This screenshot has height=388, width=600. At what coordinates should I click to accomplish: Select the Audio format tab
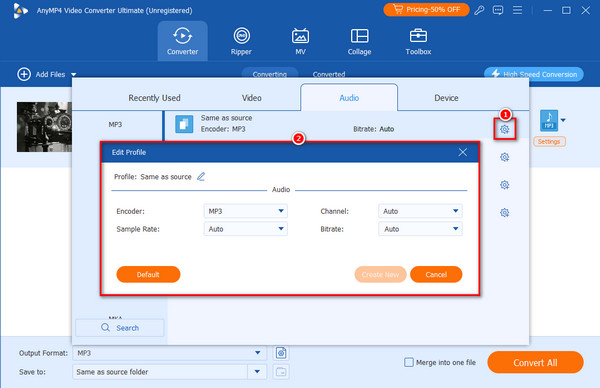point(349,98)
